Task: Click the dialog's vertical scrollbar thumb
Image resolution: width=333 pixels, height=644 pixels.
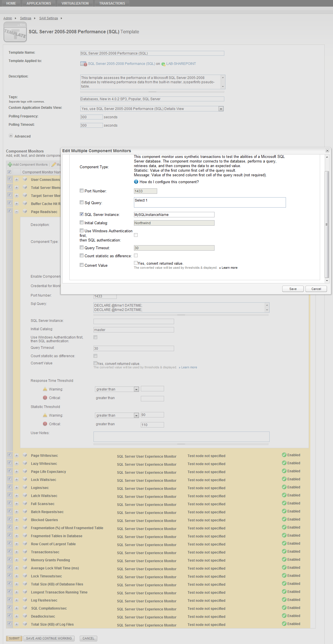Action: tap(327, 225)
